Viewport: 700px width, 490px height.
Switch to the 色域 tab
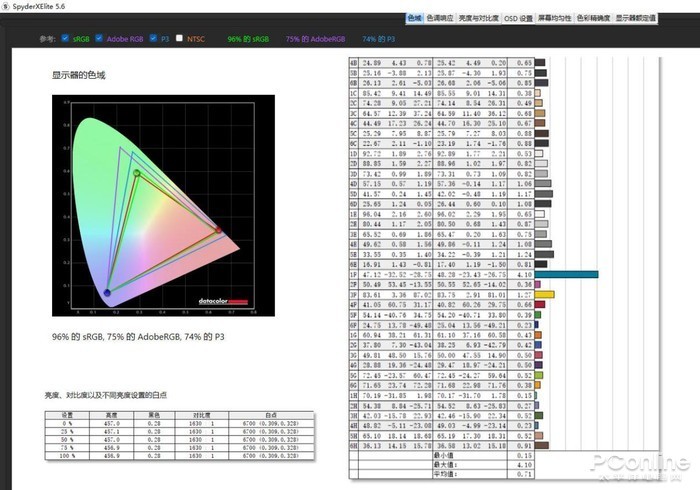(414, 18)
